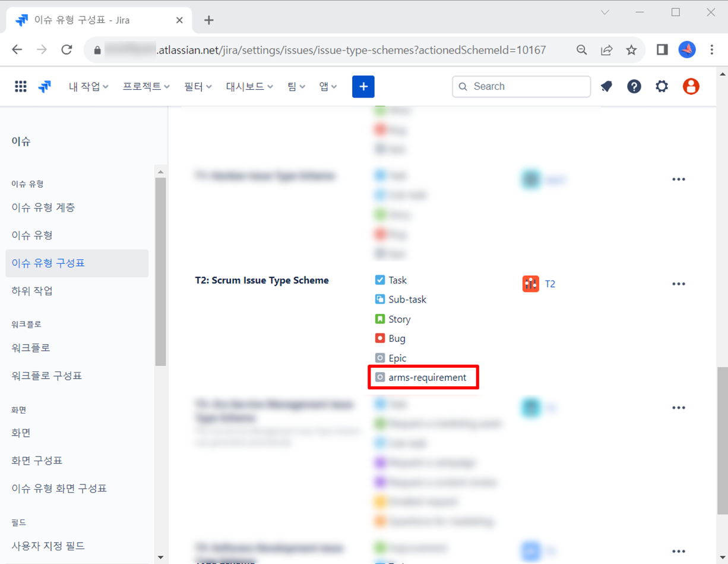728x564 pixels.
Task: Reload the page with the refresh button
Action: (x=67, y=50)
